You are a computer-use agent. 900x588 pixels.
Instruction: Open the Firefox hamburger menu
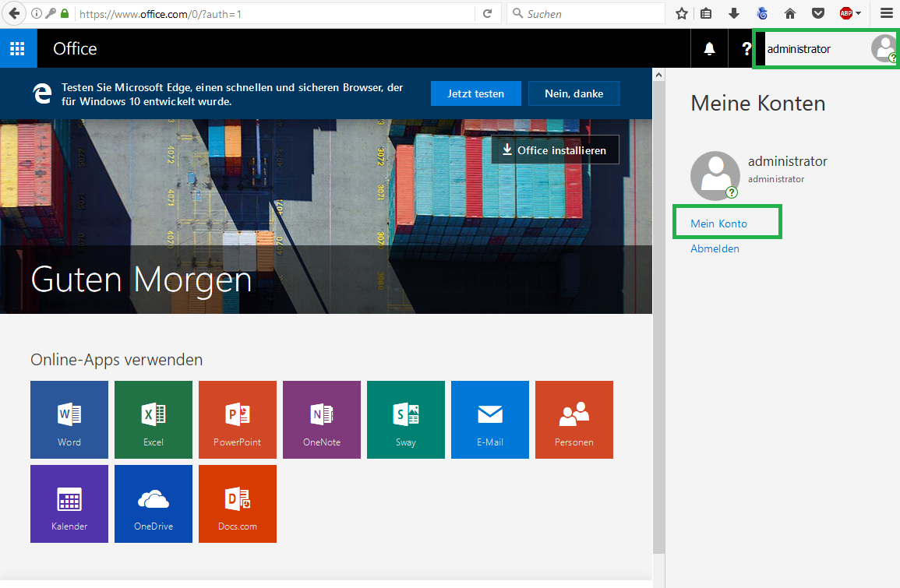[886, 13]
